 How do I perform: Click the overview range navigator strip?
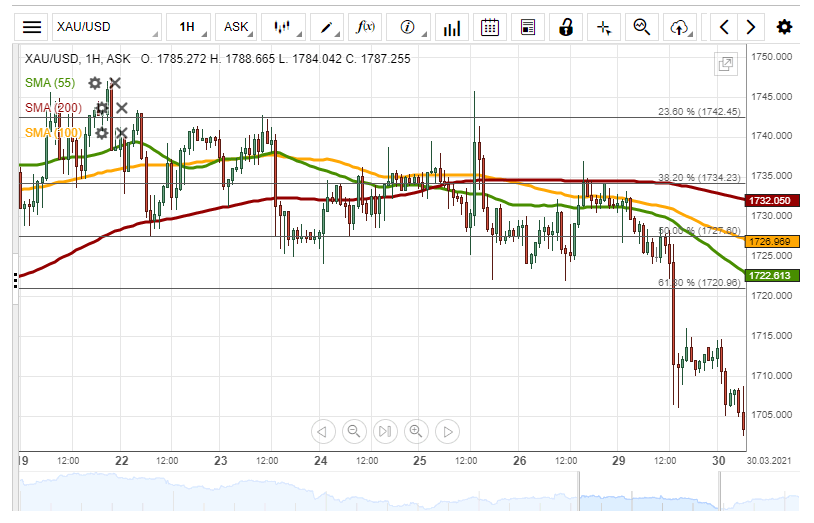click(400, 492)
